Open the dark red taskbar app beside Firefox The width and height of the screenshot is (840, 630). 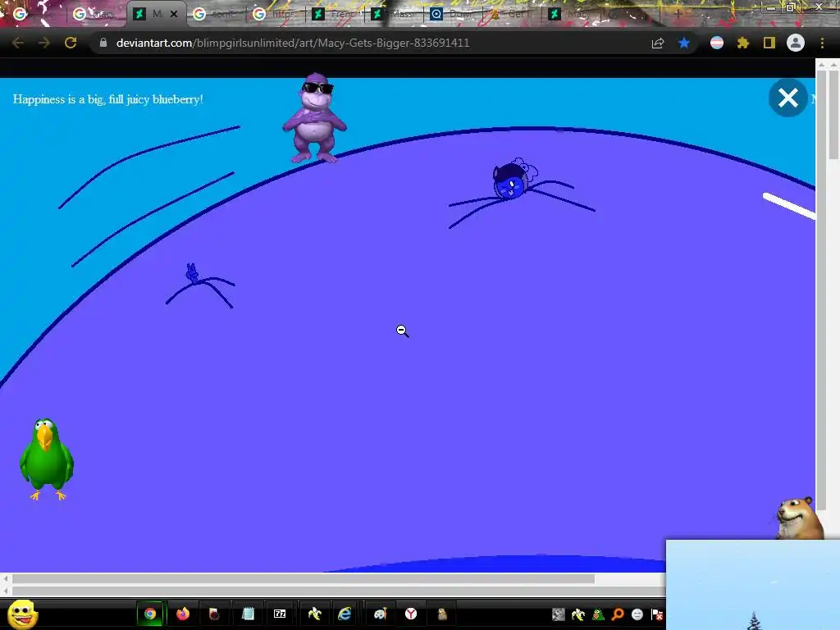(x=214, y=614)
